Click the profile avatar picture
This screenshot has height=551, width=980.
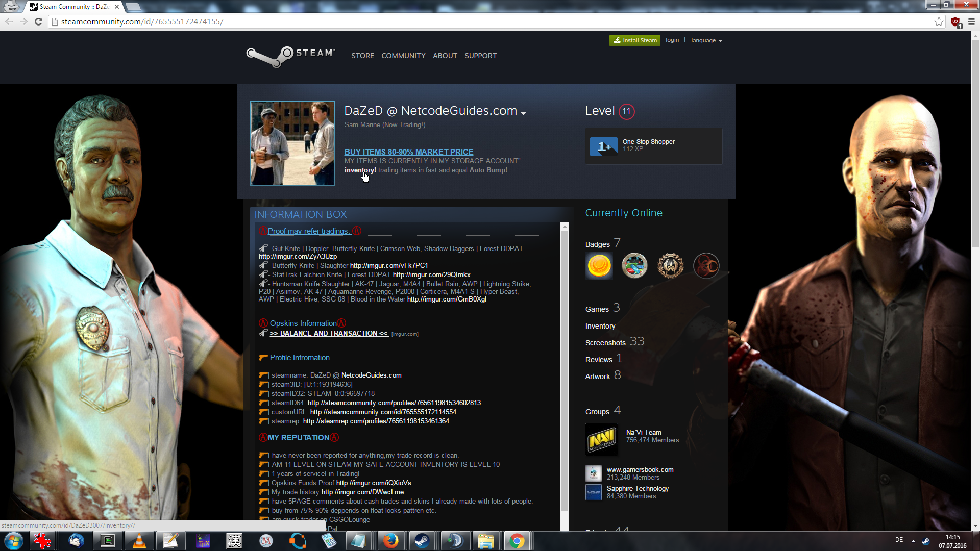coord(292,143)
